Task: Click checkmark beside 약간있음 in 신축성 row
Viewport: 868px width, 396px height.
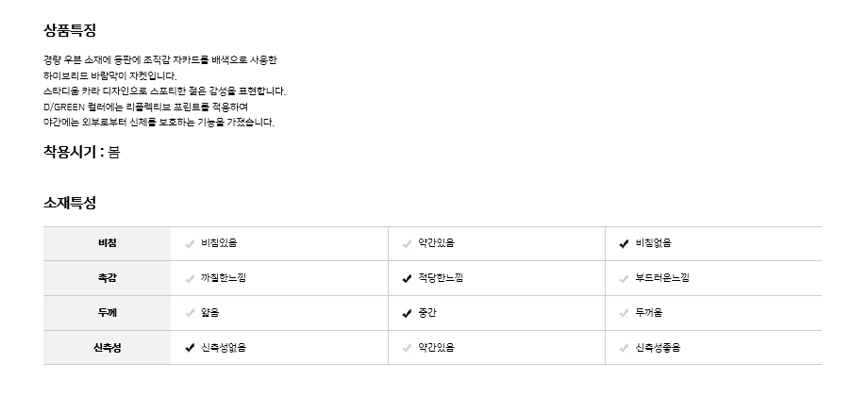Action: pos(407,348)
